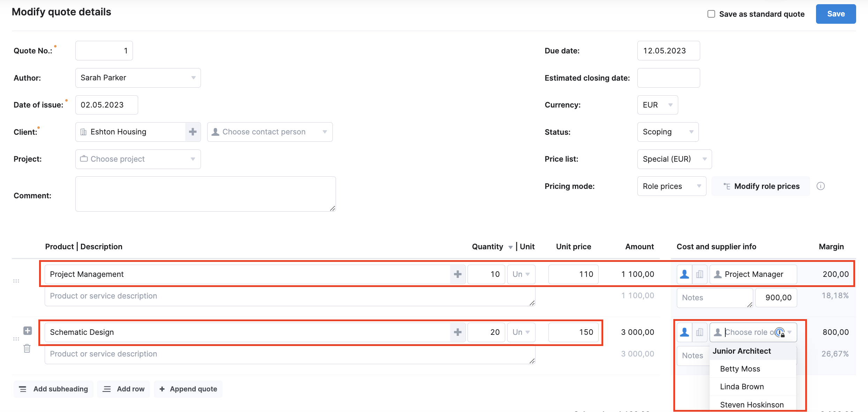Click Eshton Housing client field
The height and width of the screenshot is (412, 868).
[x=130, y=132]
